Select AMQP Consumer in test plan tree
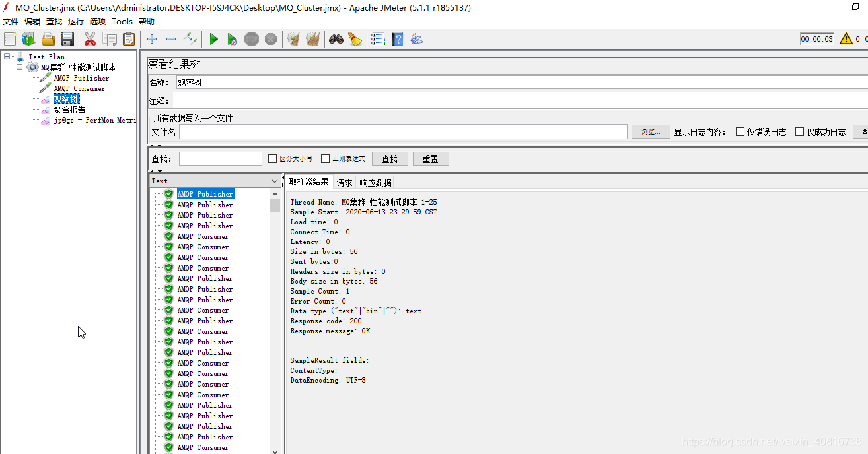The height and width of the screenshot is (454, 868). [x=79, y=88]
